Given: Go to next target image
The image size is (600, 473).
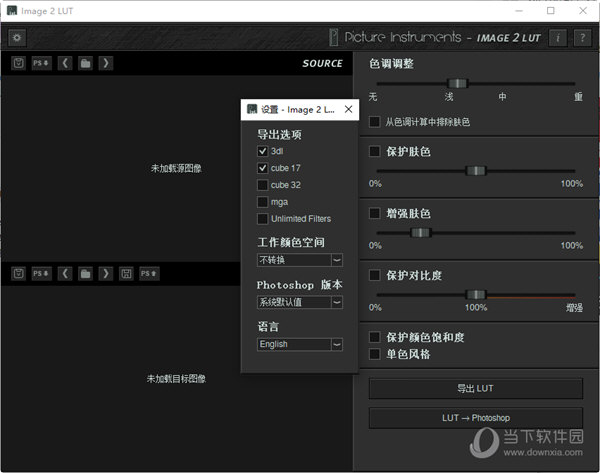Looking at the screenshot, I should pyautogui.click(x=106, y=273).
